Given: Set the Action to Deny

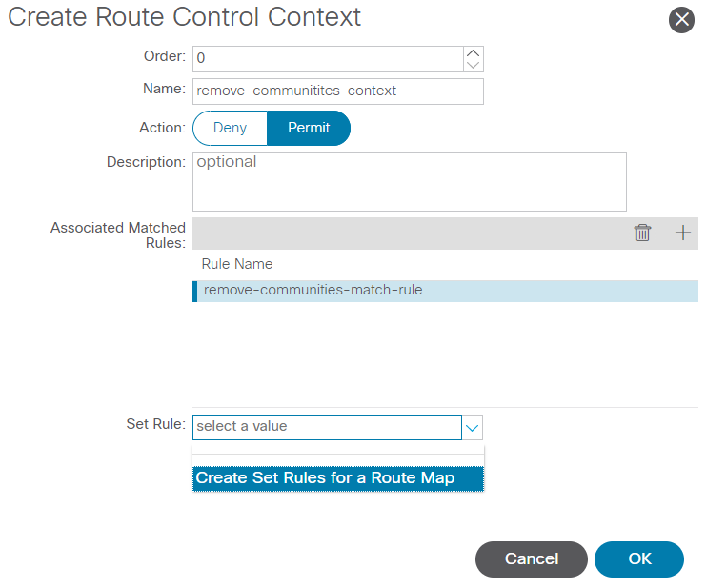Looking at the screenshot, I should pos(230,128).
